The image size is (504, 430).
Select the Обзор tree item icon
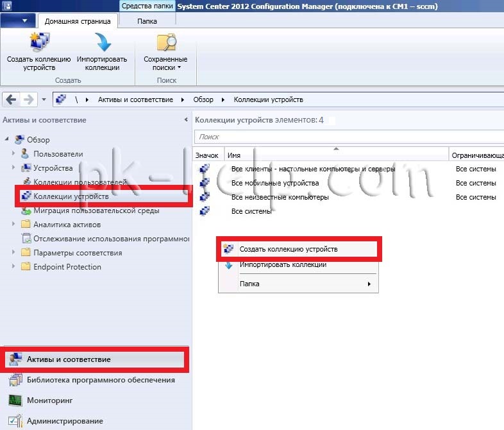20,139
